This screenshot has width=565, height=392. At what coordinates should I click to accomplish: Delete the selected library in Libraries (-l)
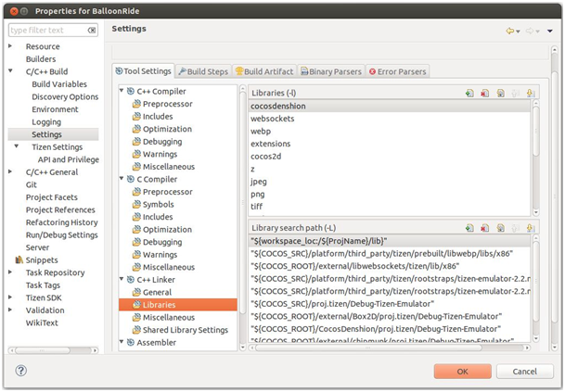click(x=485, y=94)
